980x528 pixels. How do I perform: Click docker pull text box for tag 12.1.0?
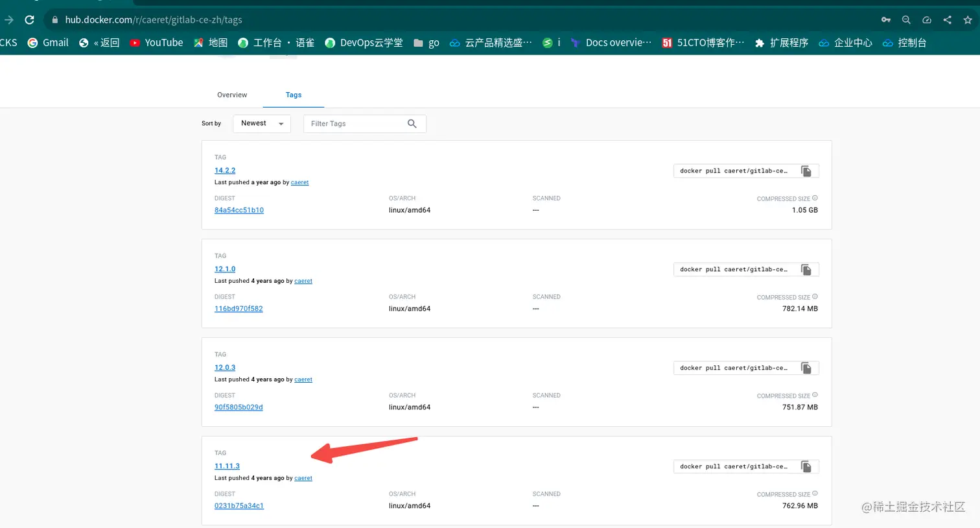[x=734, y=270]
